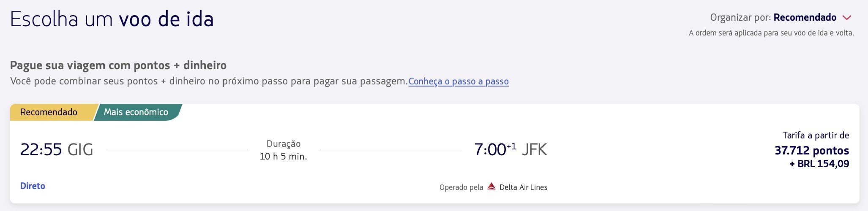Click the Direto flight link

coord(33,186)
